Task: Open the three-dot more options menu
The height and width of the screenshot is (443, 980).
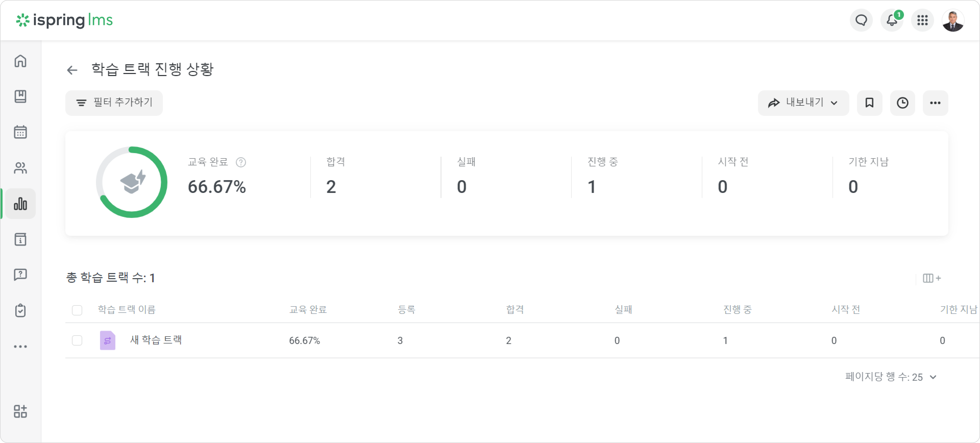Action: pyautogui.click(x=935, y=103)
